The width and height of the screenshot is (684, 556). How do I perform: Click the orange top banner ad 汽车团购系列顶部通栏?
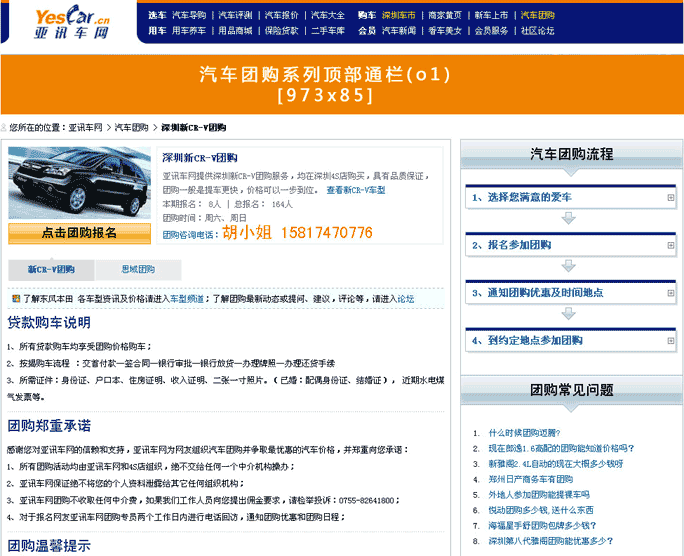click(340, 85)
